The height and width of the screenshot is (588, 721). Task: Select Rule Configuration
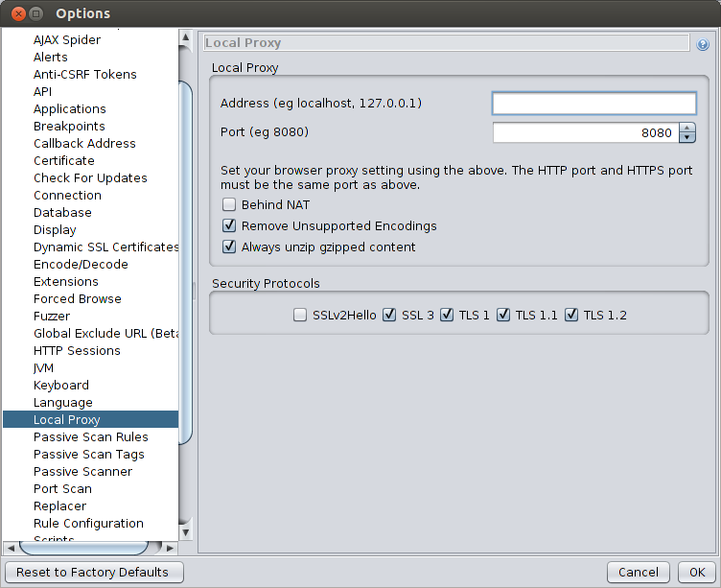(x=88, y=523)
